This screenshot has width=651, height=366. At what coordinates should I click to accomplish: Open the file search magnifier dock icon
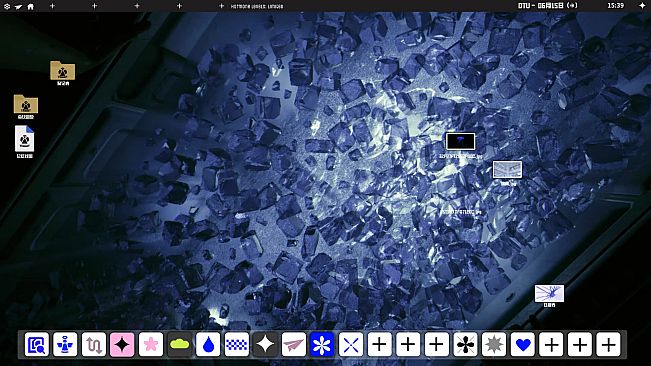pos(37,344)
